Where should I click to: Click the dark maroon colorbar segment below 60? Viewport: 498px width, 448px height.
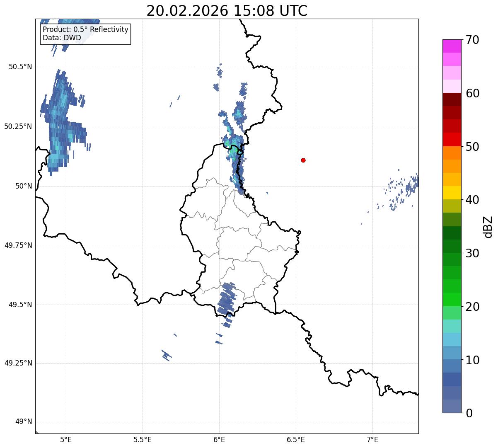click(452, 99)
